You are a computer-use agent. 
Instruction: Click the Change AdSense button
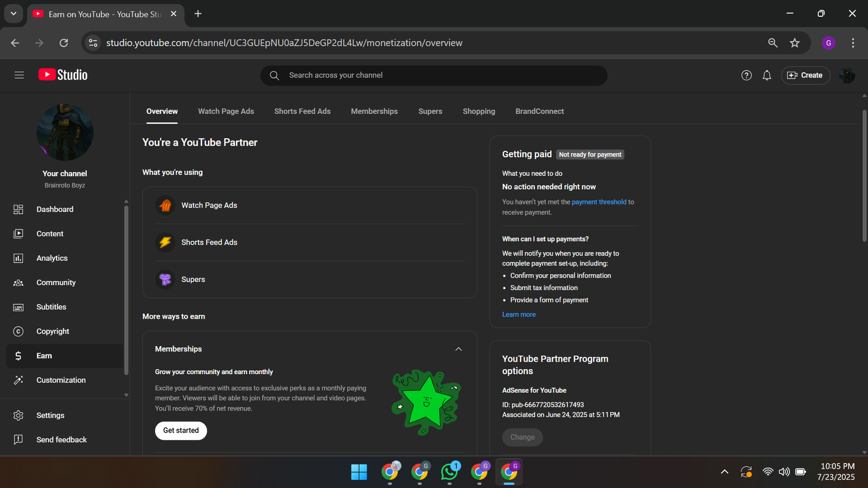point(522,437)
